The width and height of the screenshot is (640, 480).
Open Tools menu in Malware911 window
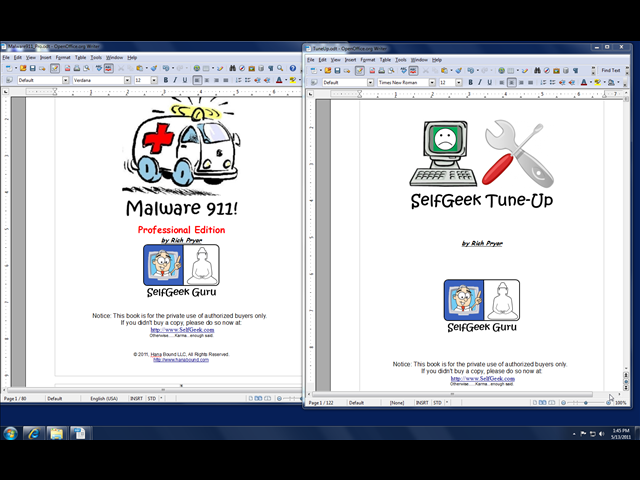pos(96,58)
